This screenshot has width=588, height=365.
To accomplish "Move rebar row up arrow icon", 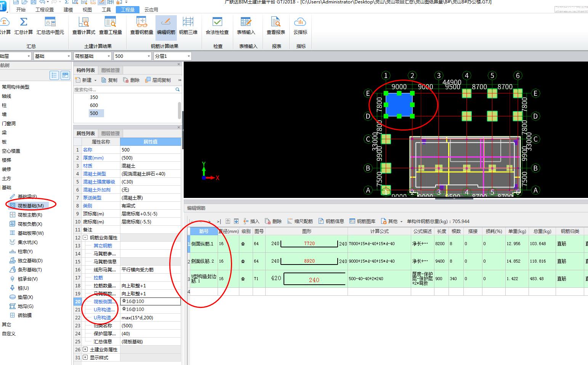I will 228,221.
